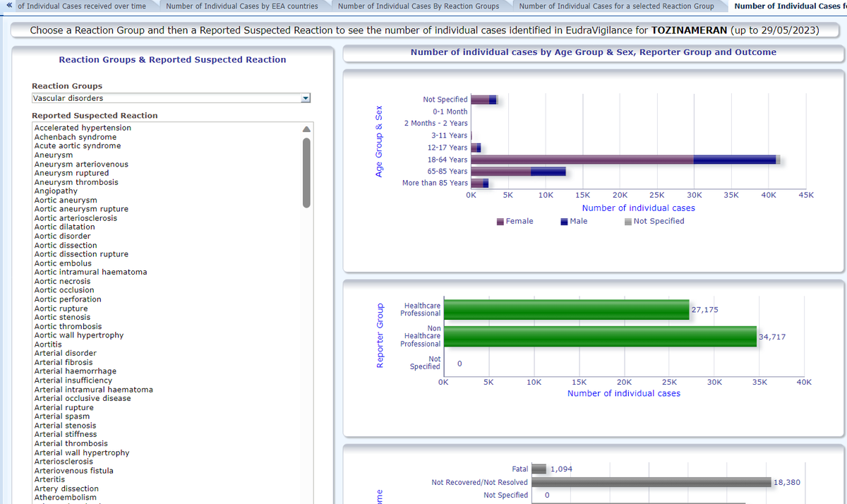Click the left tab scroll arrow icon
847x504 pixels.
pos(9,6)
